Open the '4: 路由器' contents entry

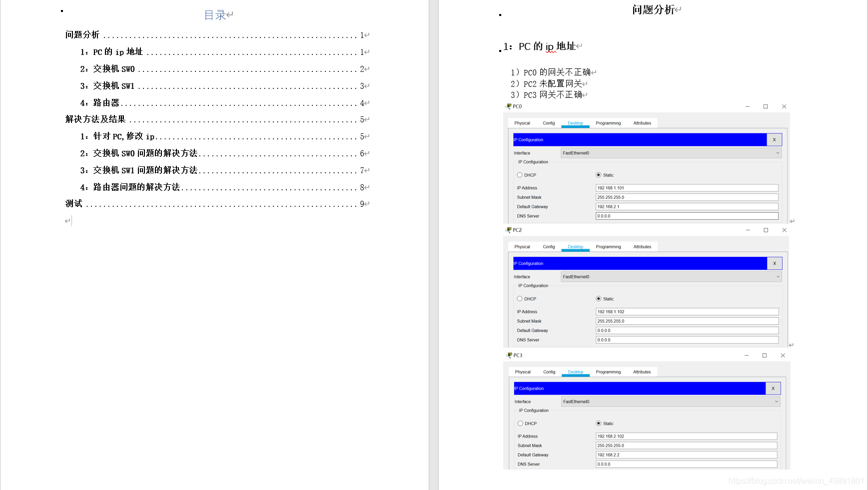click(222, 103)
